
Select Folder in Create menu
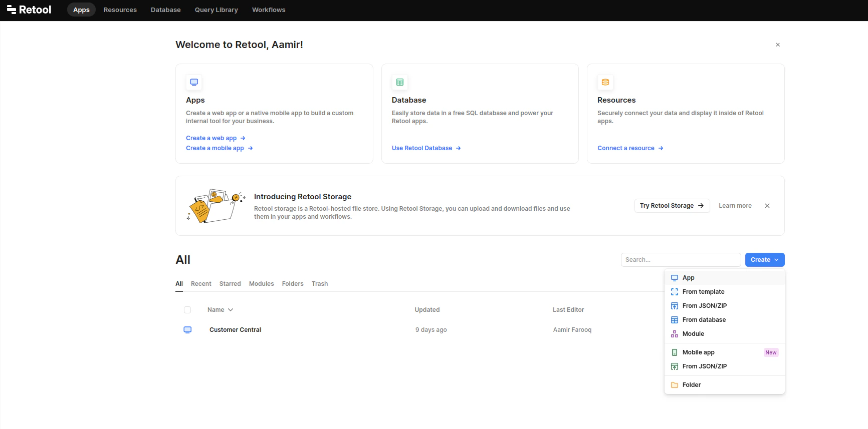point(725,385)
